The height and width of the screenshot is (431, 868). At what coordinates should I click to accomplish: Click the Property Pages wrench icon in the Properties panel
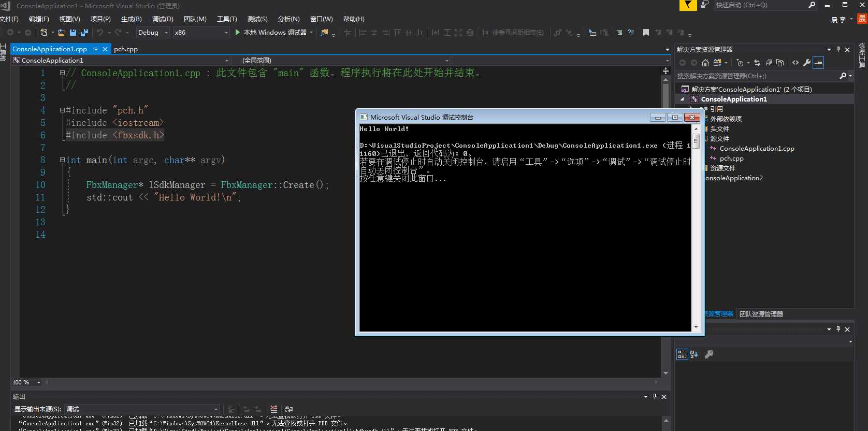709,354
